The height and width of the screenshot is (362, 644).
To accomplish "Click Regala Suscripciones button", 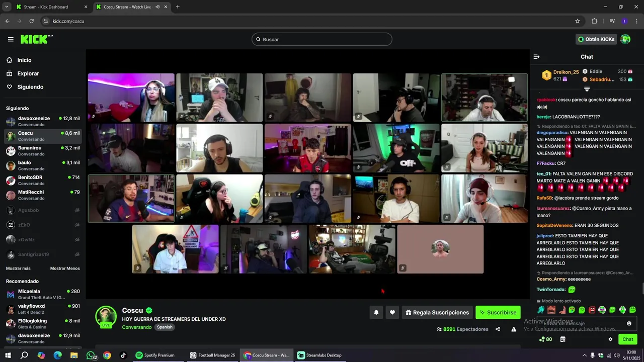I will [437, 312].
